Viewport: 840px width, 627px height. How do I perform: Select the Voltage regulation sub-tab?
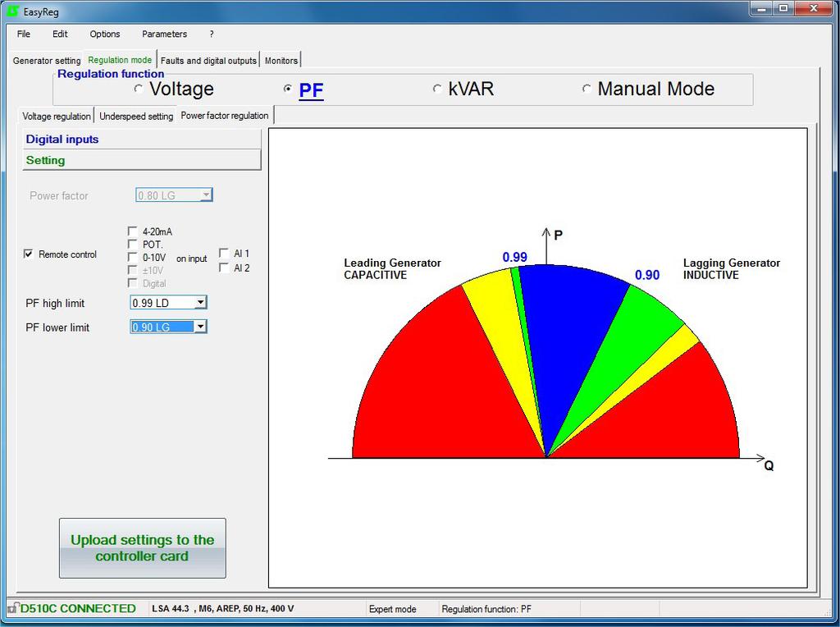pos(57,117)
